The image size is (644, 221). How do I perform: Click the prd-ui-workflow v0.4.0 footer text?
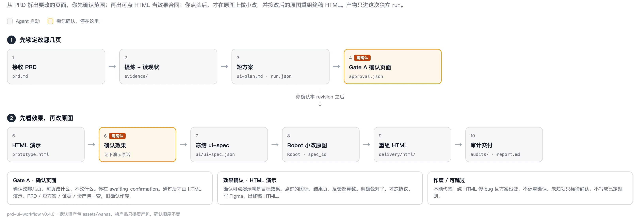pyautogui.click(x=93, y=214)
